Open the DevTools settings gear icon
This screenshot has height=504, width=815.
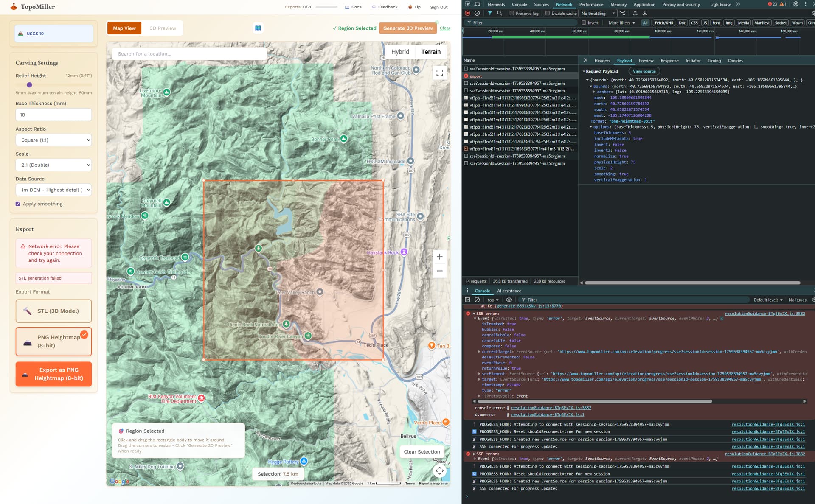tap(795, 4)
